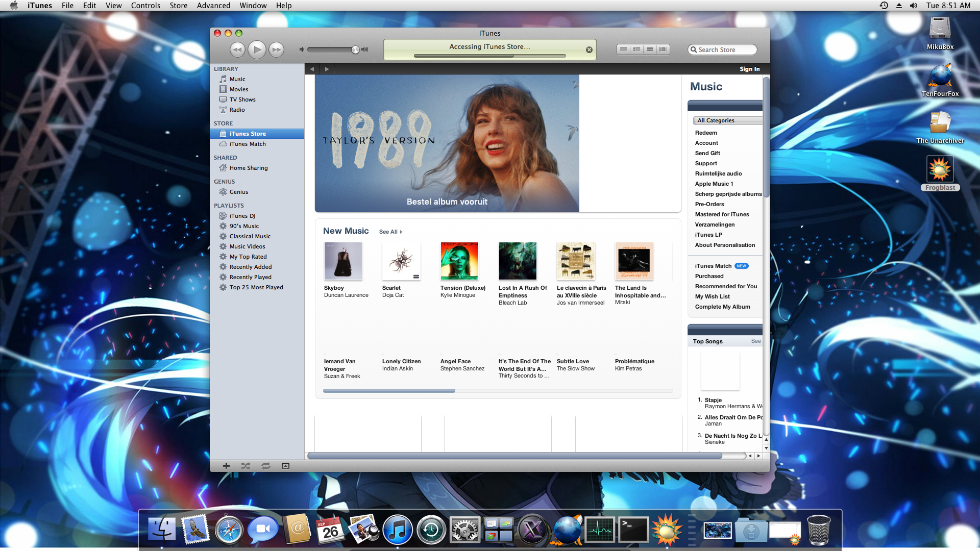
Task: Open Skyboy album cover
Action: click(343, 261)
